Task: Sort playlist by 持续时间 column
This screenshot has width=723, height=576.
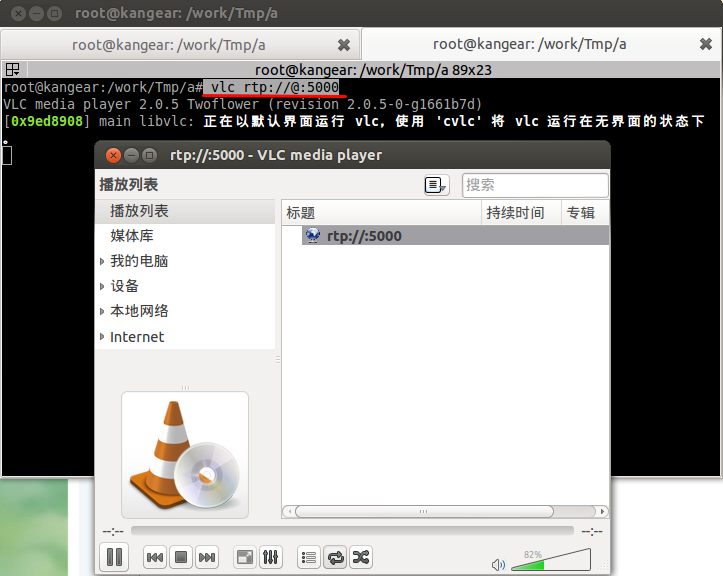Action: (522, 213)
